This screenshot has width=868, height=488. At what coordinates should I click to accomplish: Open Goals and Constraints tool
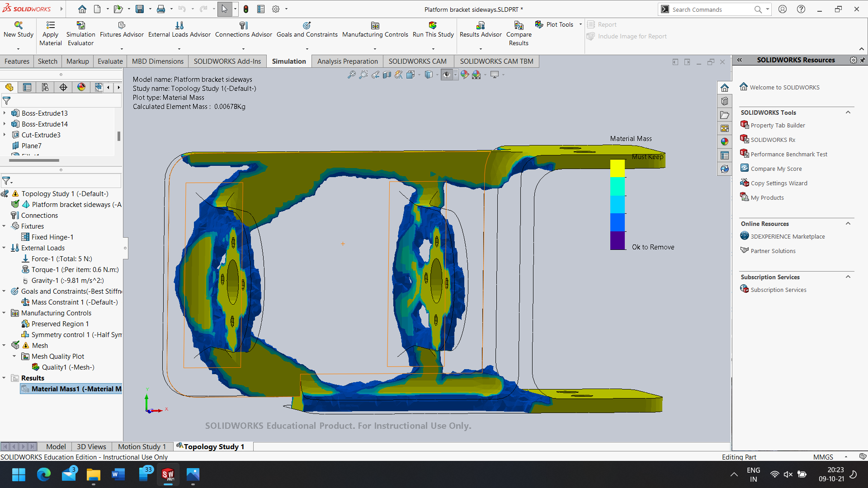[307, 29]
